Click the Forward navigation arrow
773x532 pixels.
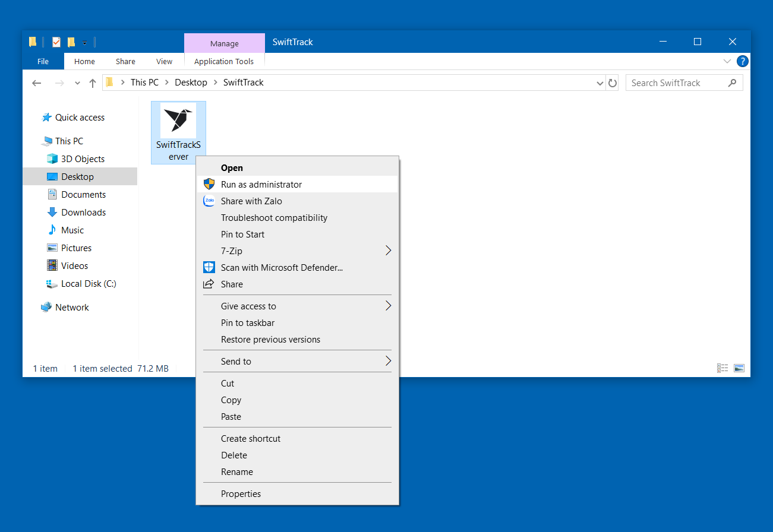click(x=59, y=83)
